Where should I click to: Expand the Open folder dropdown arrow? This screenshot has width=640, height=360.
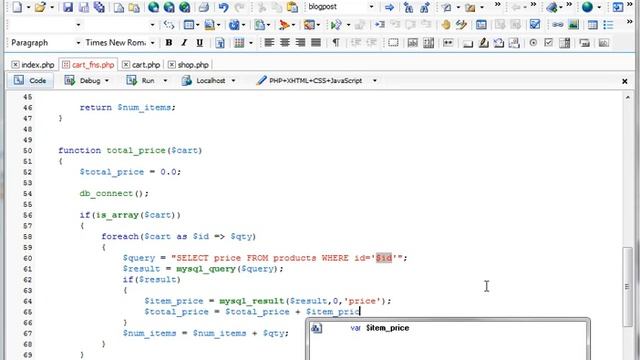click(x=52, y=7)
